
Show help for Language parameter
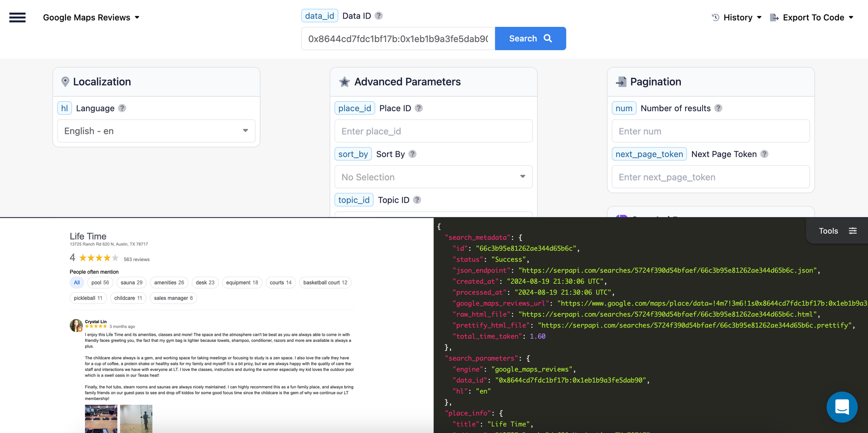122,108
